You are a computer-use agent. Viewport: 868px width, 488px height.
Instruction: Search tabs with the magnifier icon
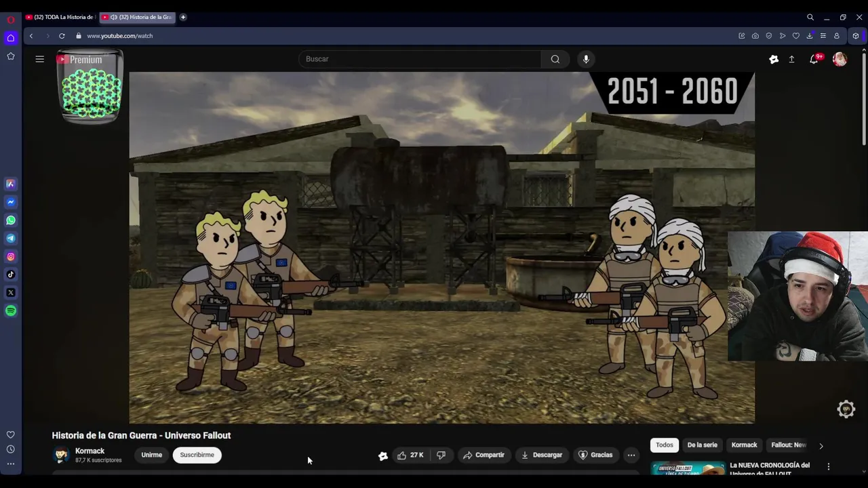810,17
